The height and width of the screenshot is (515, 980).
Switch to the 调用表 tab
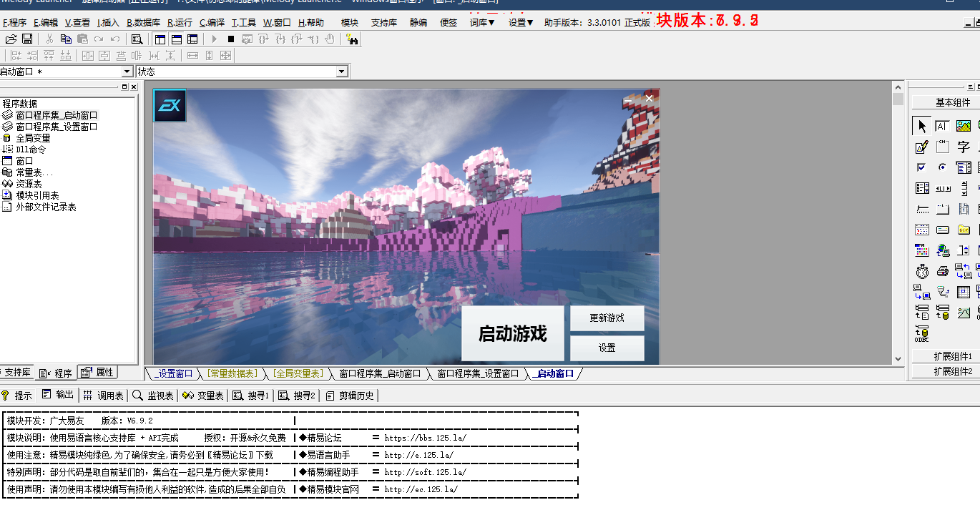104,396
